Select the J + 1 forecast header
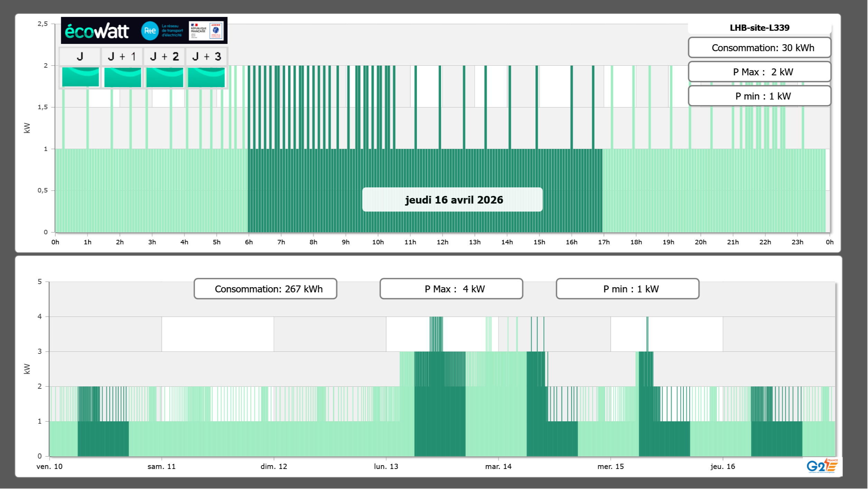This screenshot has width=868, height=489. (x=122, y=56)
